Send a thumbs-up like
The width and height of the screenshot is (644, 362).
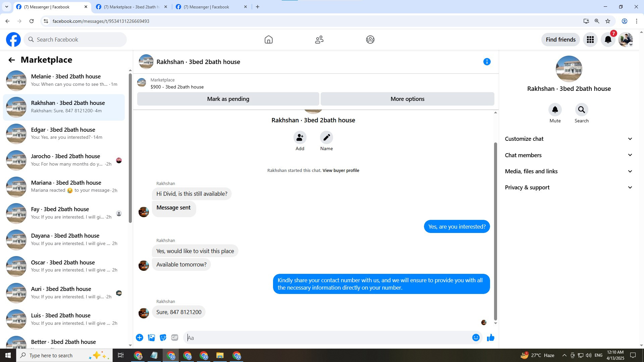pos(491,338)
